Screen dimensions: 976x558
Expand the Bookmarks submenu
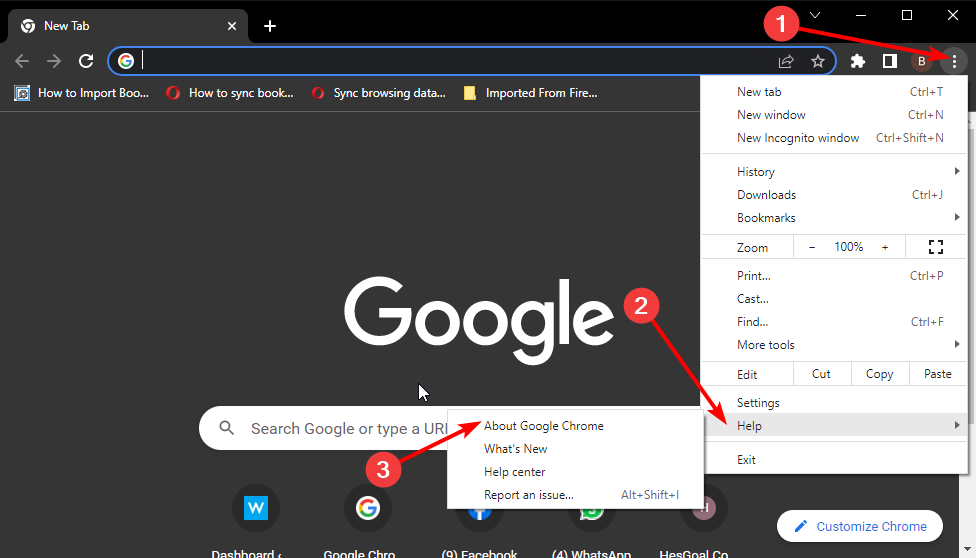tap(834, 217)
